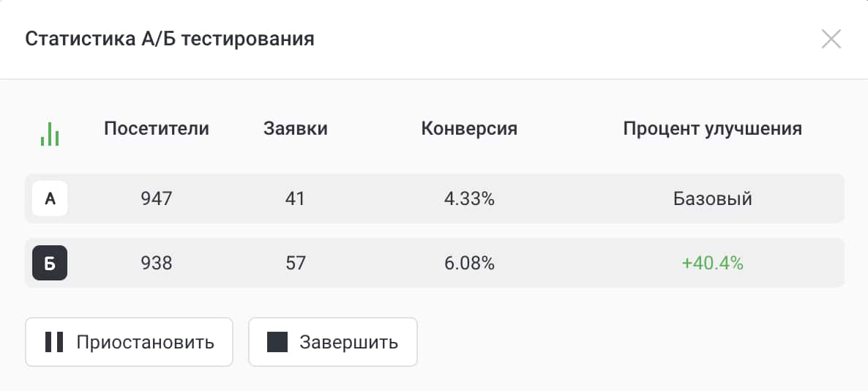Click the Посетители column header
The image size is (868, 391).
coord(157,129)
